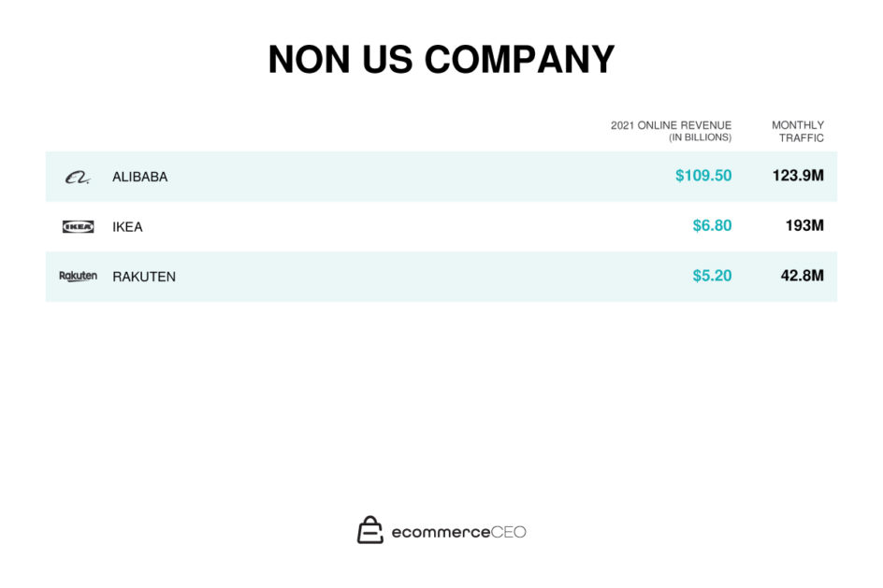Click the Alibaba logo icon

78,177
